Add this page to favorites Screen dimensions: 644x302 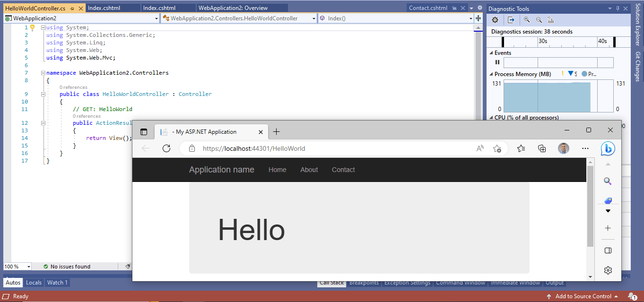click(x=497, y=148)
